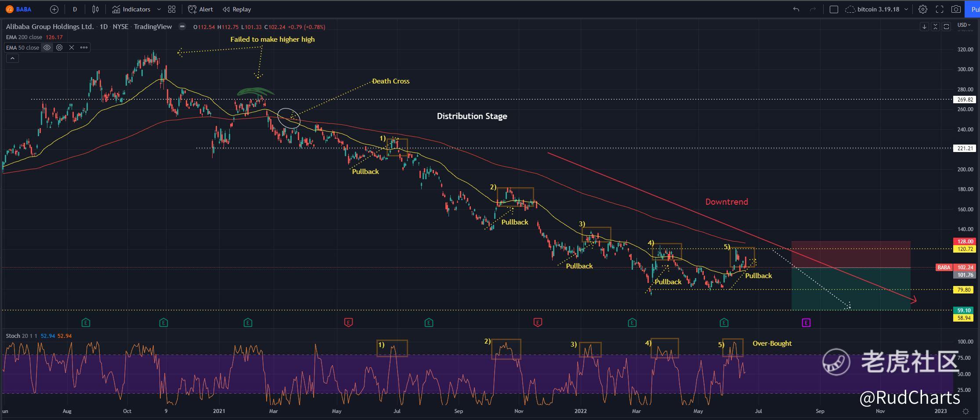The image size is (980, 420).
Task: Select the Distribution Stage text label
Action: coord(472,116)
